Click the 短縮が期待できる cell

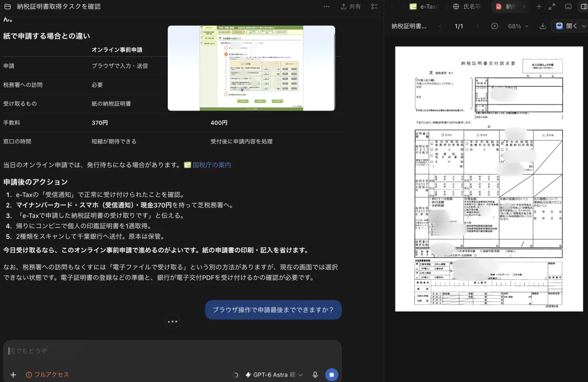tap(114, 141)
